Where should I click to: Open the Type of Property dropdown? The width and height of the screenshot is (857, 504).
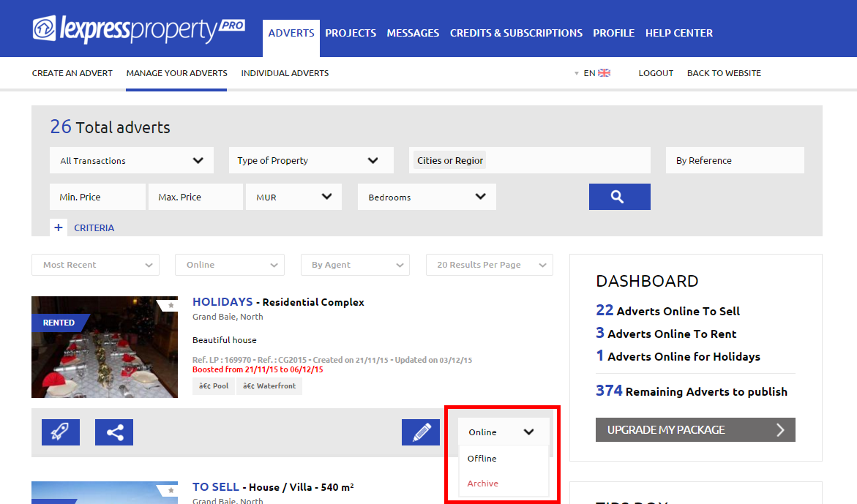click(311, 160)
